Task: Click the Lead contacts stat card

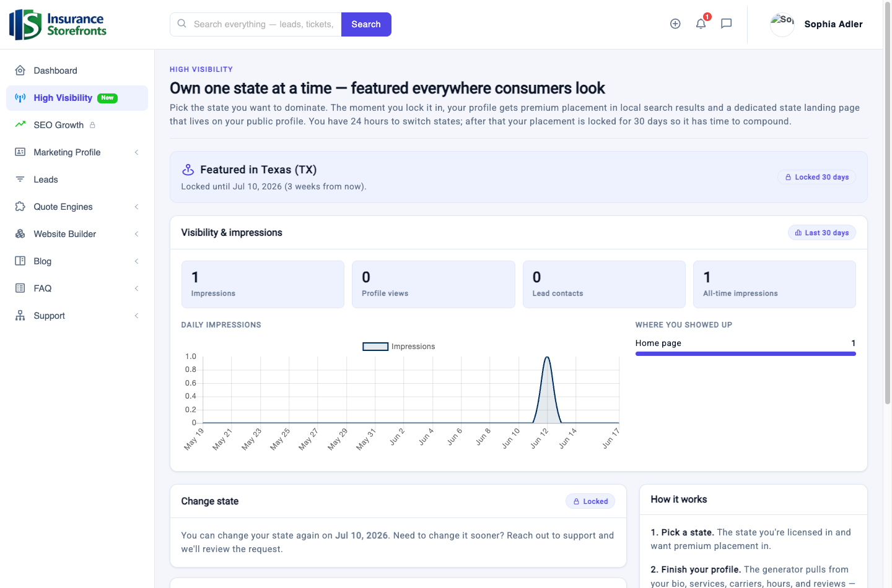Action: [x=604, y=284]
